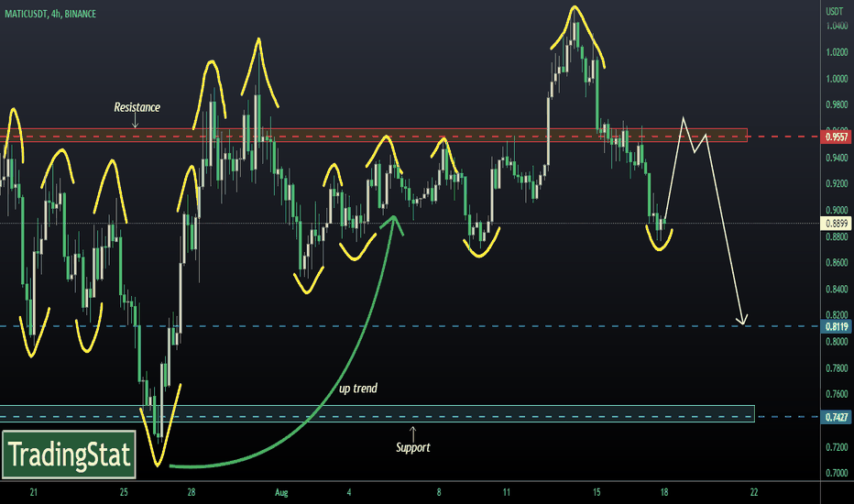Click the 1.0200 price axis label

pyautogui.click(x=837, y=52)
